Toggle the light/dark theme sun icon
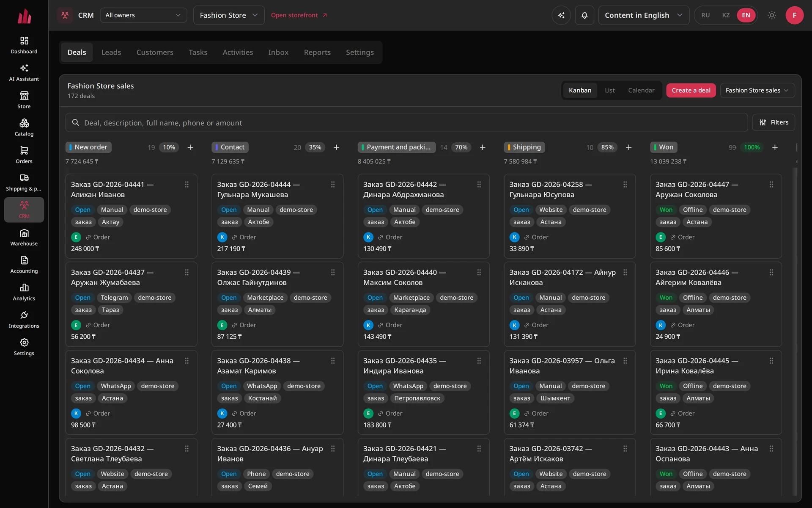 coord(772,15)
